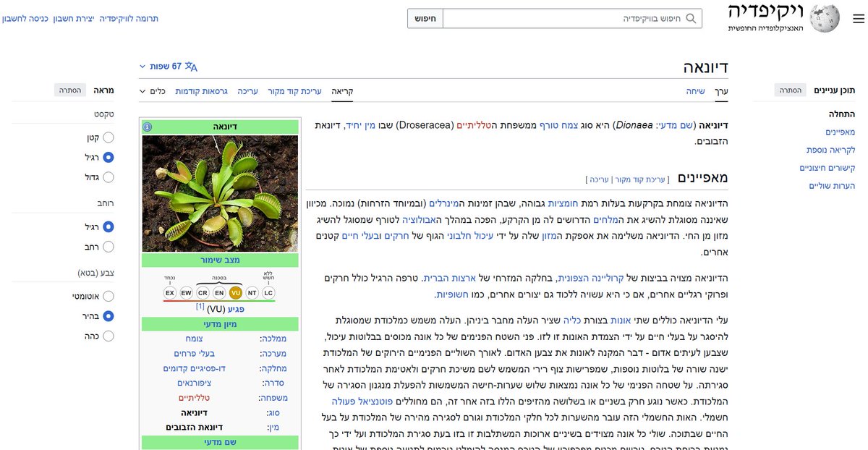
Task: Set color mode to dark כהה
Action: (109, 336)
